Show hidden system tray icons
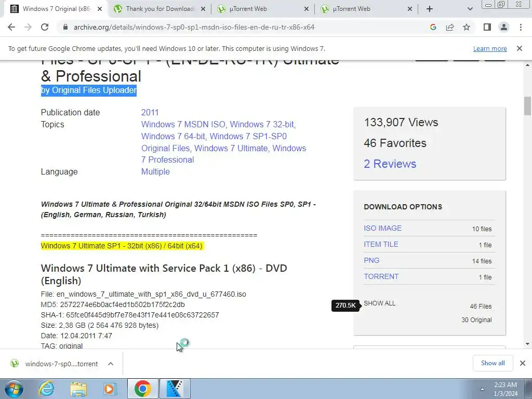 482,389
